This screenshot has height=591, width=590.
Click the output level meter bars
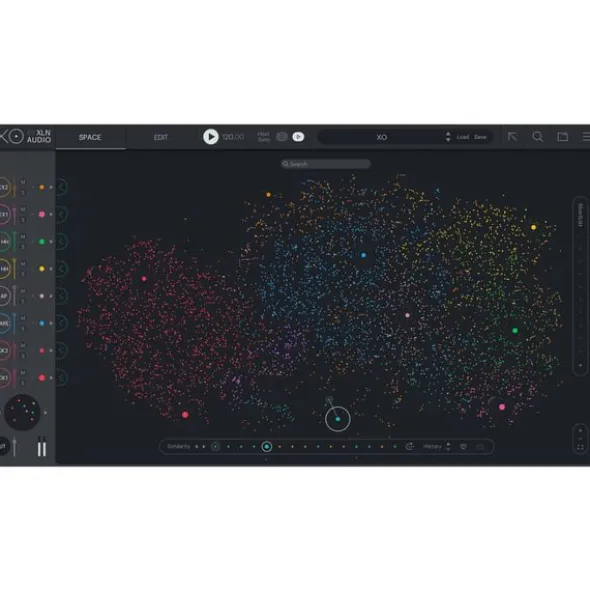(x=42, y=447)
